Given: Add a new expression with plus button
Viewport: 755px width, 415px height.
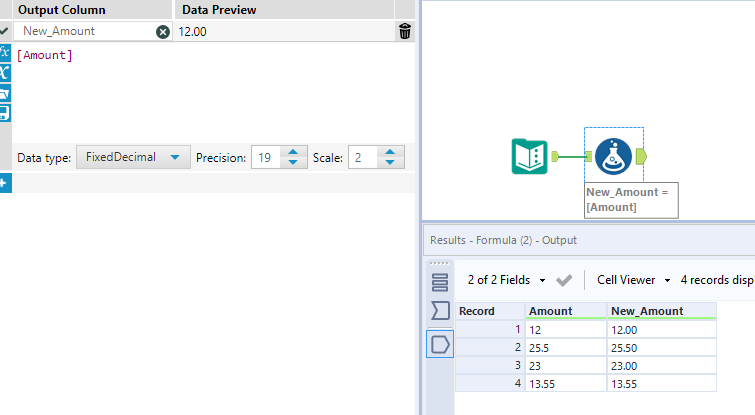Looking at the screenshot, I should pyautogui.click(x=5, y=183).
